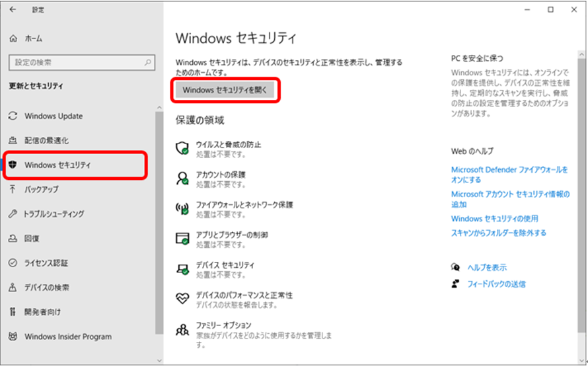Click into the 設定の検索 search field

point(82,62)
